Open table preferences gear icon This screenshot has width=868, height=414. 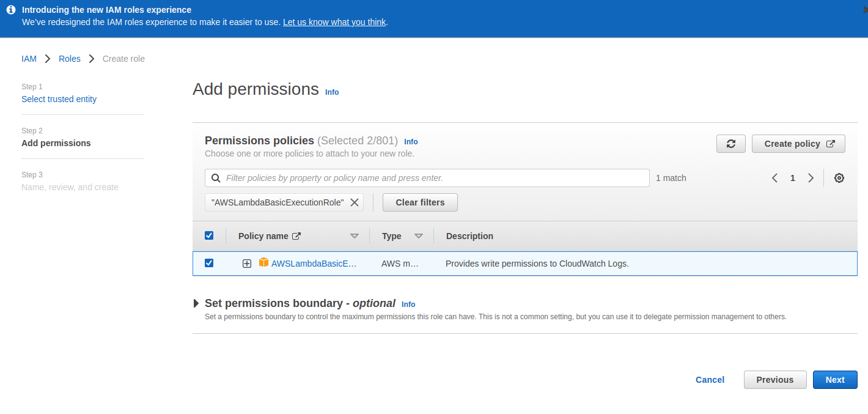pos(839,178)
